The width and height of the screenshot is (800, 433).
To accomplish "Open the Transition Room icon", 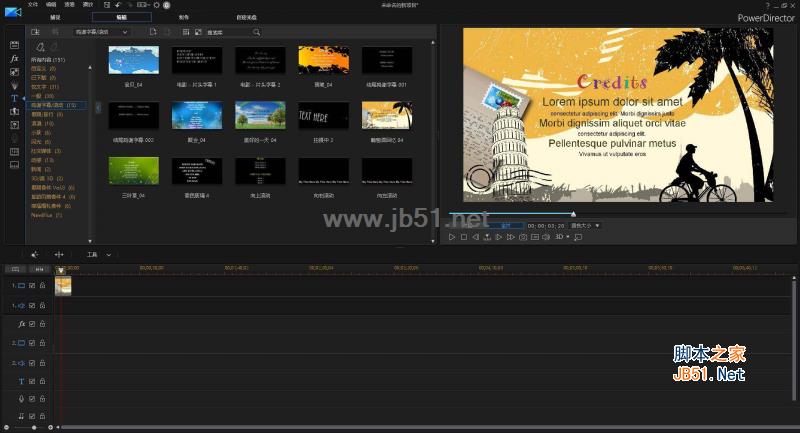I will tap(14, 111).
